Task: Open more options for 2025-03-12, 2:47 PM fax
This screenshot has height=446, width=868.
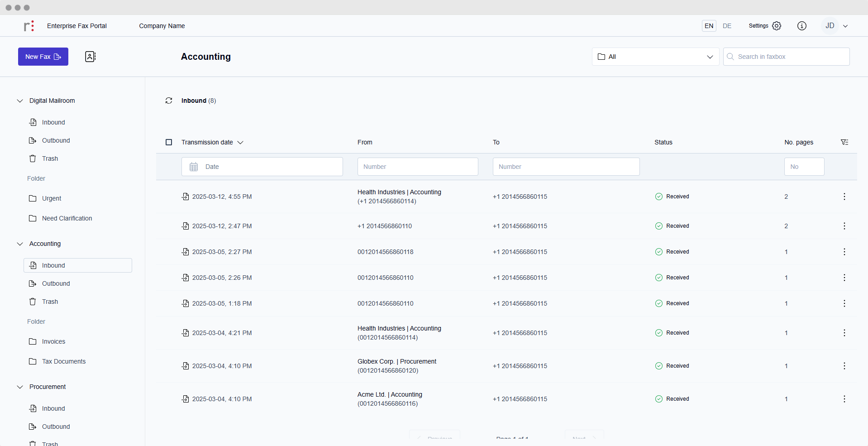Action: [x=844, y=226]
